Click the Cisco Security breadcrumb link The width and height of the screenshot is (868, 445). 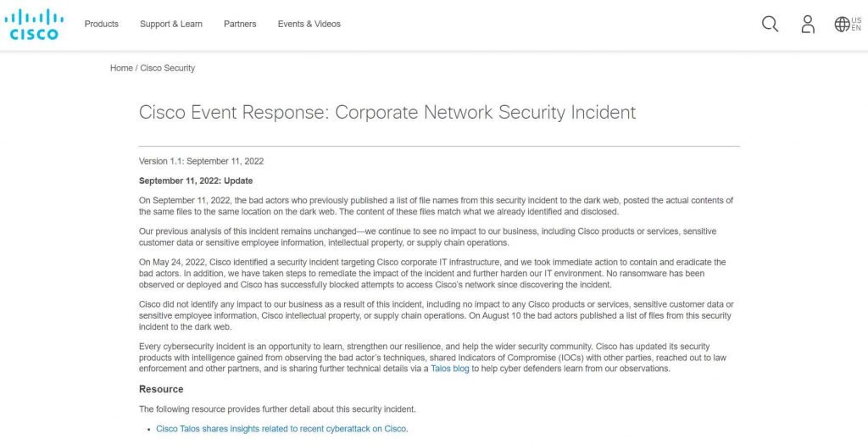(x=168, y=68)
